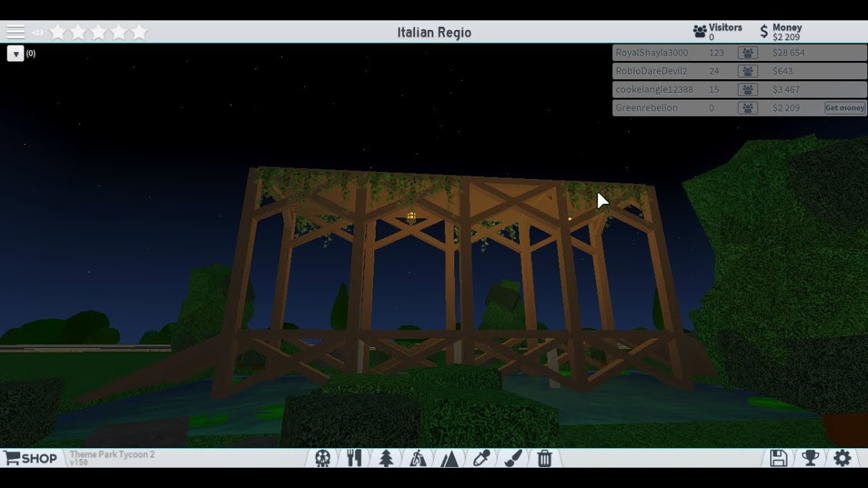Click the fourth park rating star
The image size is (868, 488).
point(119,32)
